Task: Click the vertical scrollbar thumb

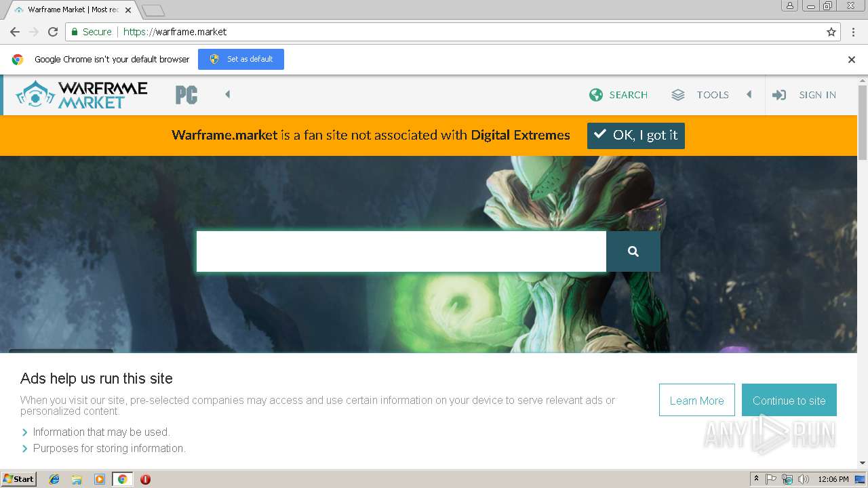Action: pyautogui.click(x=863, y=123)
